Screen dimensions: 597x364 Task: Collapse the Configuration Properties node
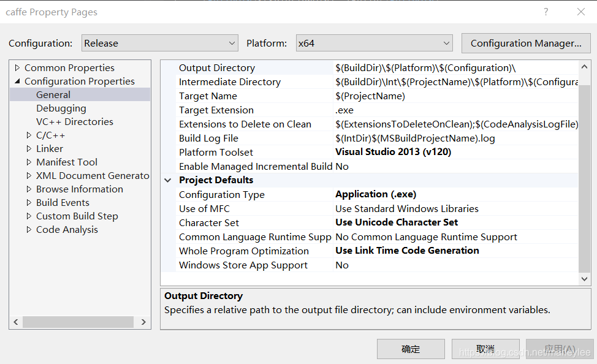click(x=17, y=81)
